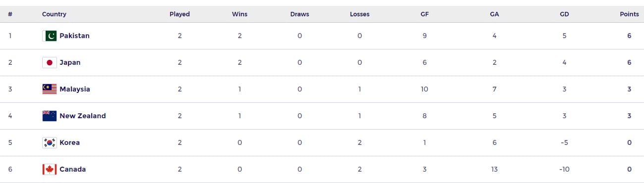Open the Pakistan team name link
This screenshot has height=183, width=644.
click(74, 36)
